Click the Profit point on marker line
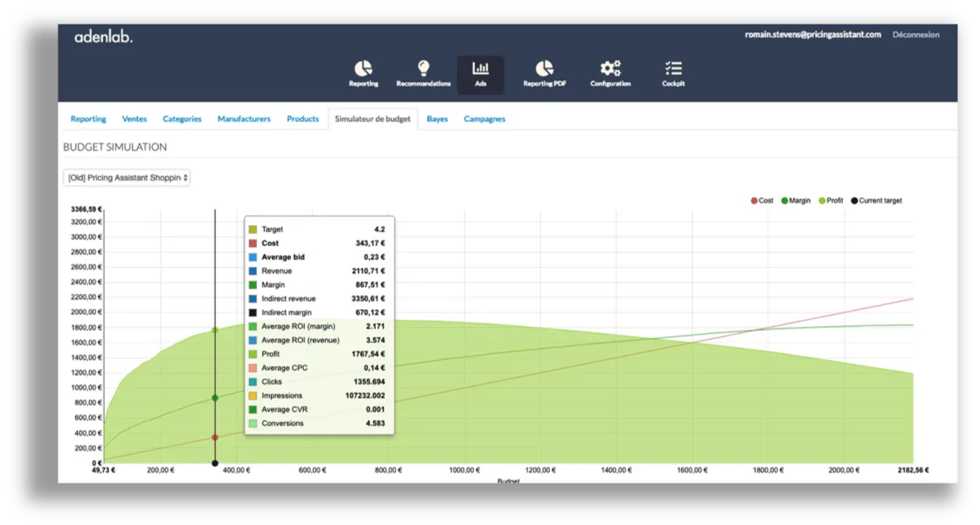 [x=215, y=330]
